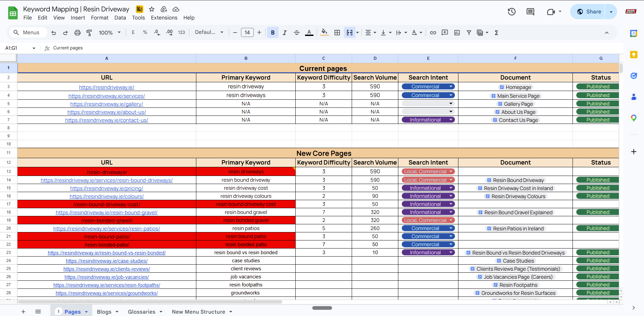This screenshot has width=644, height=316.
Task: Click the print icon in the toolbar
Action: (x=77, y=33)
